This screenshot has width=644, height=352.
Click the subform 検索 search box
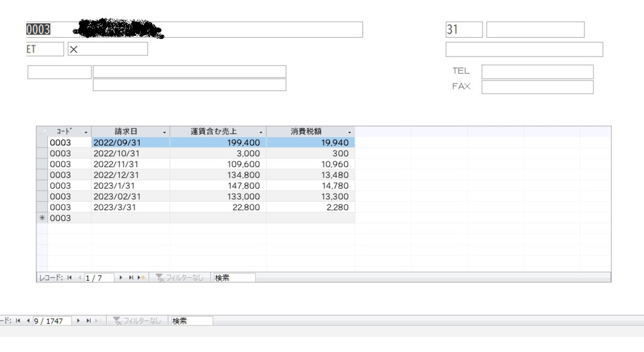(235, 277)
